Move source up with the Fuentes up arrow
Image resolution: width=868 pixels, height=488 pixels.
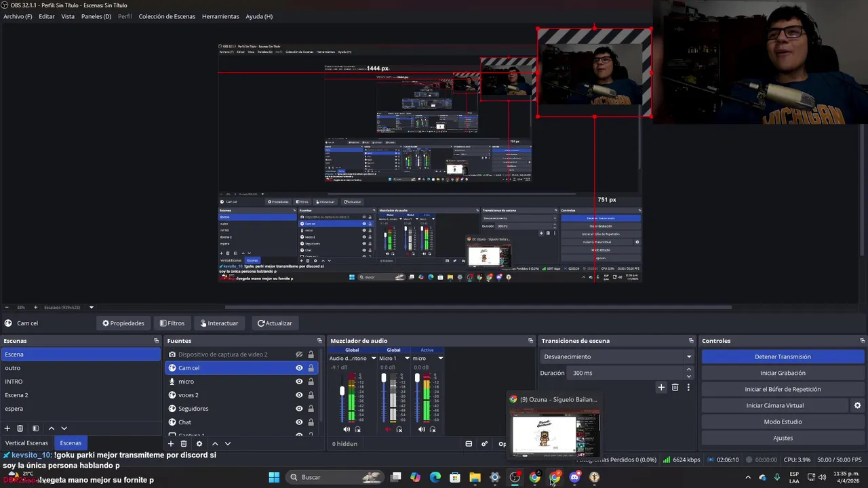coord(215,444)
